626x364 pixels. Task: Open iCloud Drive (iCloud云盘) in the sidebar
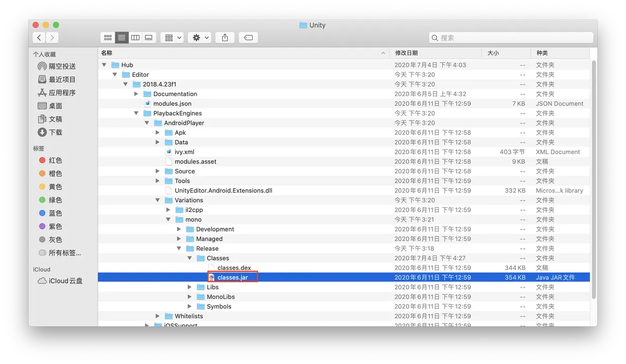(60, 281)
